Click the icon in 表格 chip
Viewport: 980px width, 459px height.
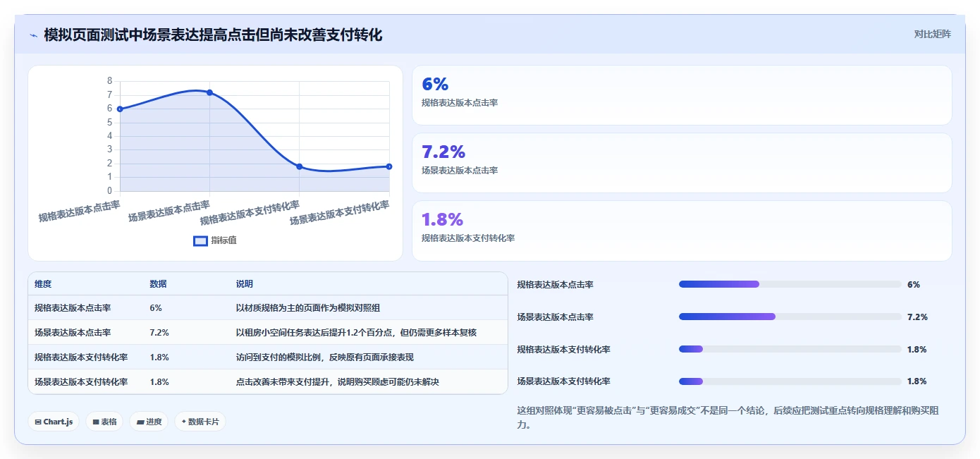click(x=96, y=422)
